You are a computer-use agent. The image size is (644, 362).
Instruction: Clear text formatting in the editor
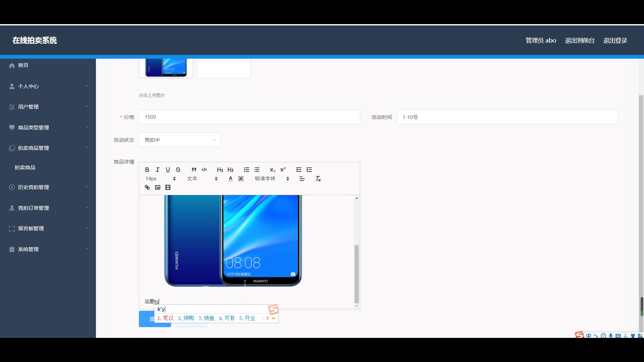318,179
